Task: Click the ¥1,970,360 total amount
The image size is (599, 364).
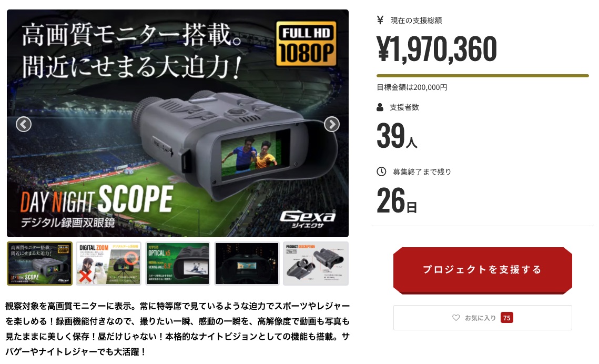Action: tap(436, 49)
